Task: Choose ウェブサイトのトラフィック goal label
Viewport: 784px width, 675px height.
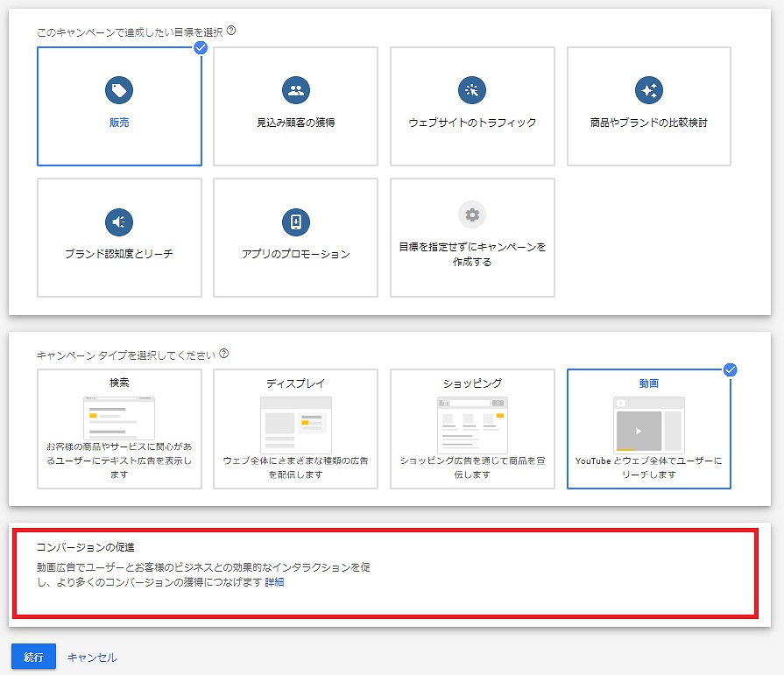Action: 472,123
